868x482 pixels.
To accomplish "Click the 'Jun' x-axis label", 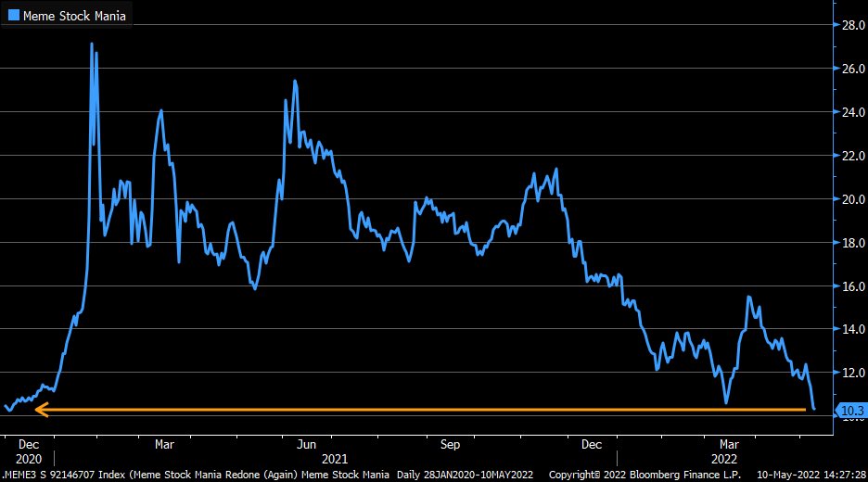I will tap(306, 444).
